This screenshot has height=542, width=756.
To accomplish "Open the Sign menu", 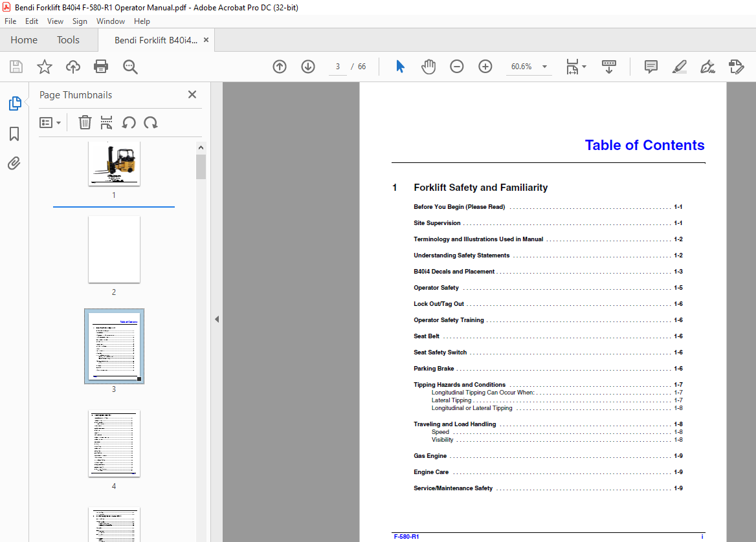I will click(x=80, y=21).
